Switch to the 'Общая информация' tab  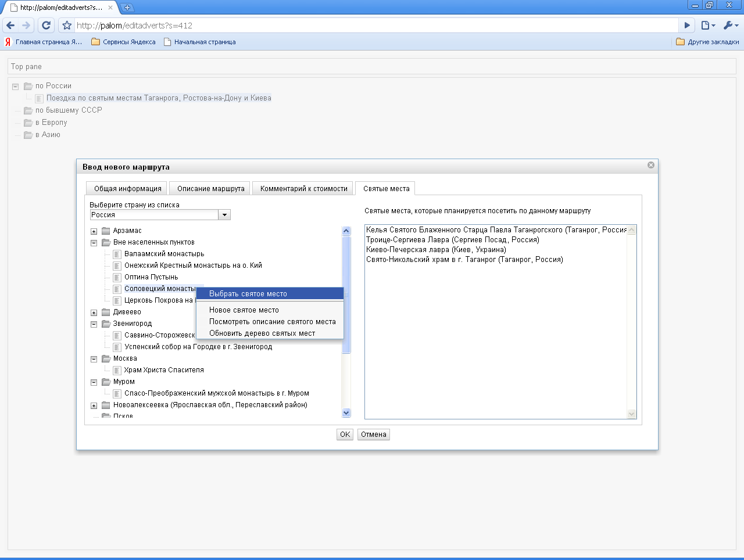click(128, 189)
